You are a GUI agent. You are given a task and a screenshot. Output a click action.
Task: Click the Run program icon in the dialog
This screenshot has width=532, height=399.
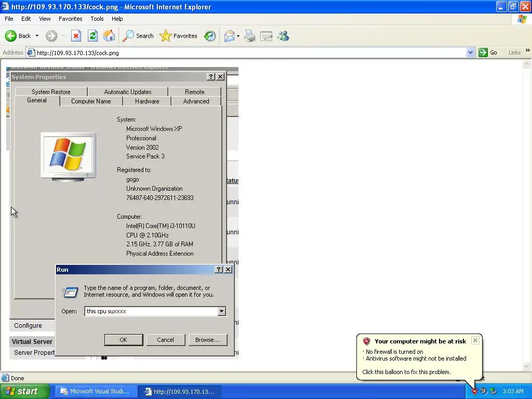[x=70, y=292]
